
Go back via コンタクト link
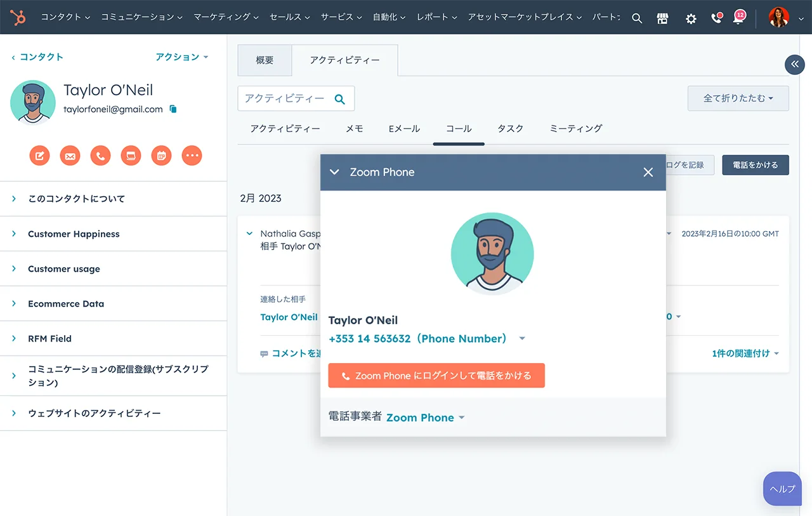coord(37,56)
